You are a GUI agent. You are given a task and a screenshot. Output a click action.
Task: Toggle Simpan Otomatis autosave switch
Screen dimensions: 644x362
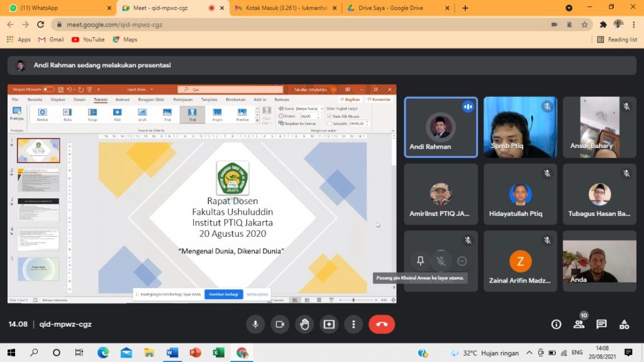48,89
